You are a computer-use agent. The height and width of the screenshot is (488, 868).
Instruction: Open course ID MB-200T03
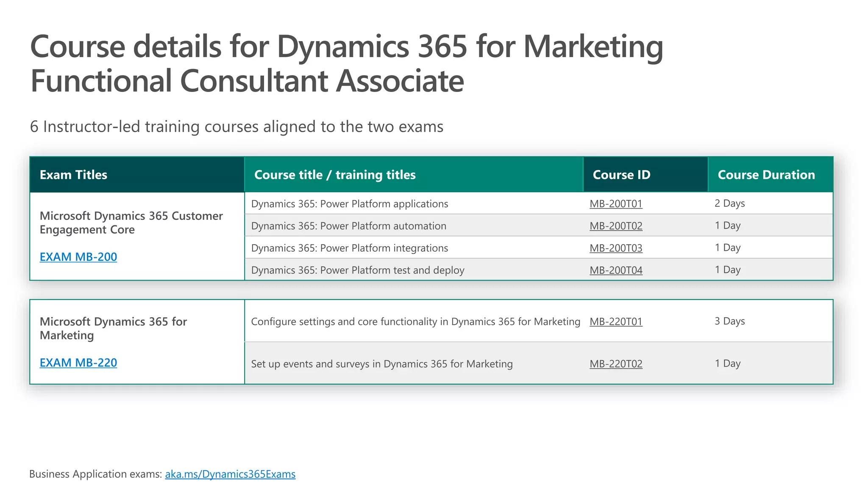(616, 248)
